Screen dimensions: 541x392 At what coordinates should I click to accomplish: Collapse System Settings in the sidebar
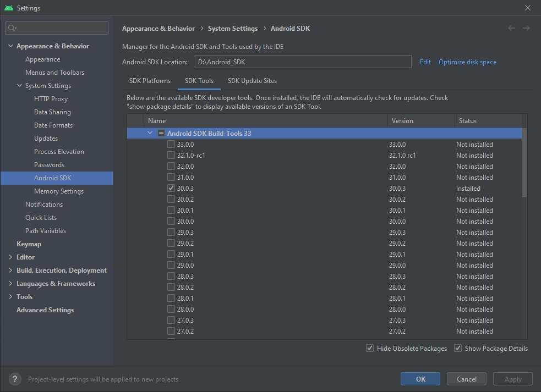pos(18,85)
